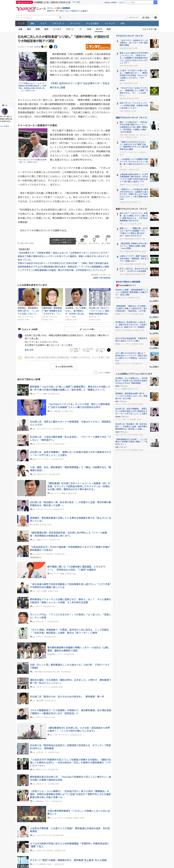Open the 桜井MIU写真 poster link in article
Viewport: 174px width, 868px height.
point(80,85)
